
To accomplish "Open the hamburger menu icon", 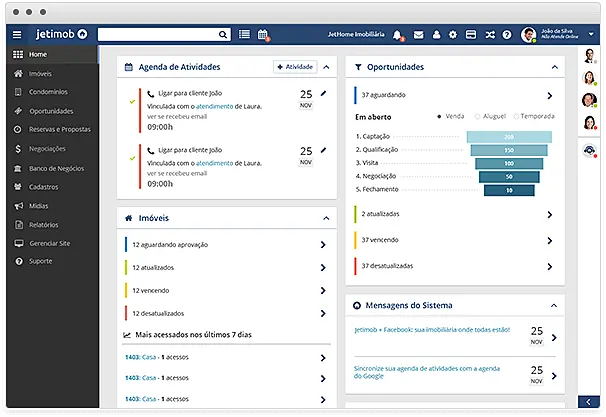I will tap(16, 34).
